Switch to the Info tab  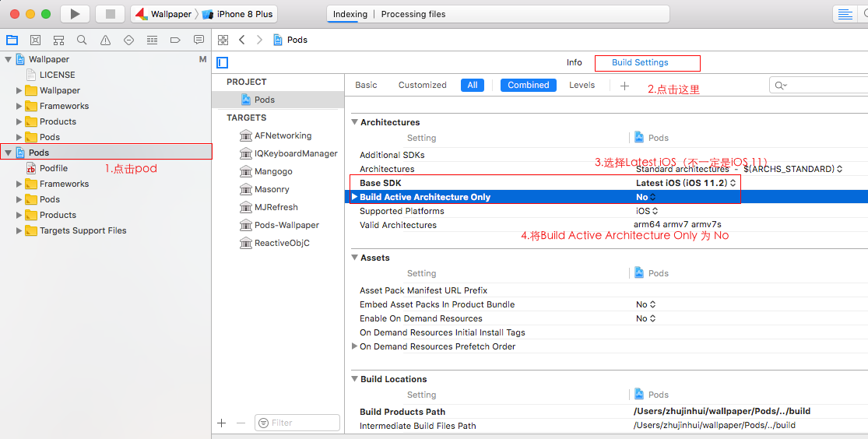(x=574, y=62)
